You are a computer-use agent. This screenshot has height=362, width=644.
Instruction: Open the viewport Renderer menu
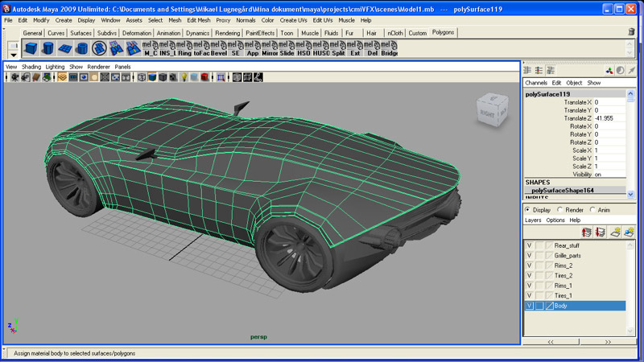98,67
